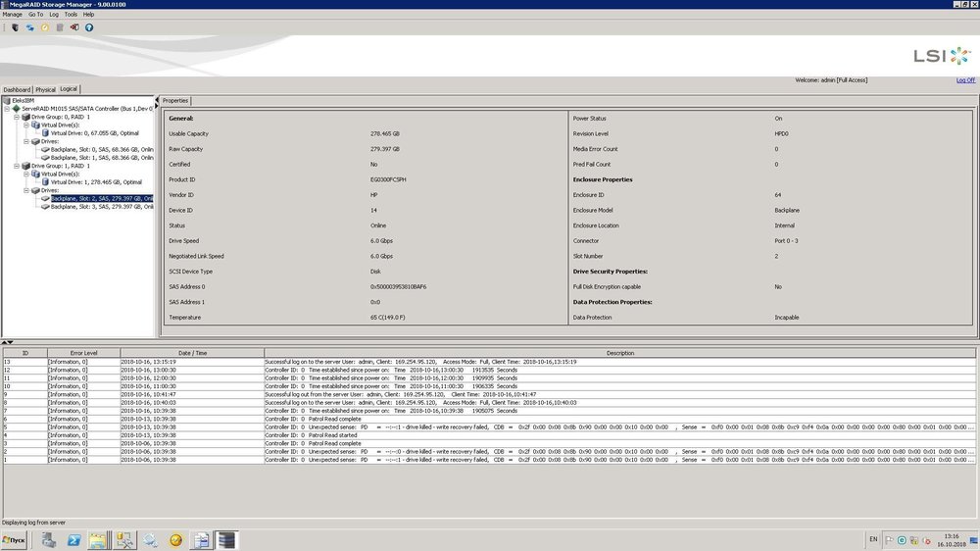The image size is (980, 551).
Task: Click the red exit icon in the toolbar
Action: 74,27
